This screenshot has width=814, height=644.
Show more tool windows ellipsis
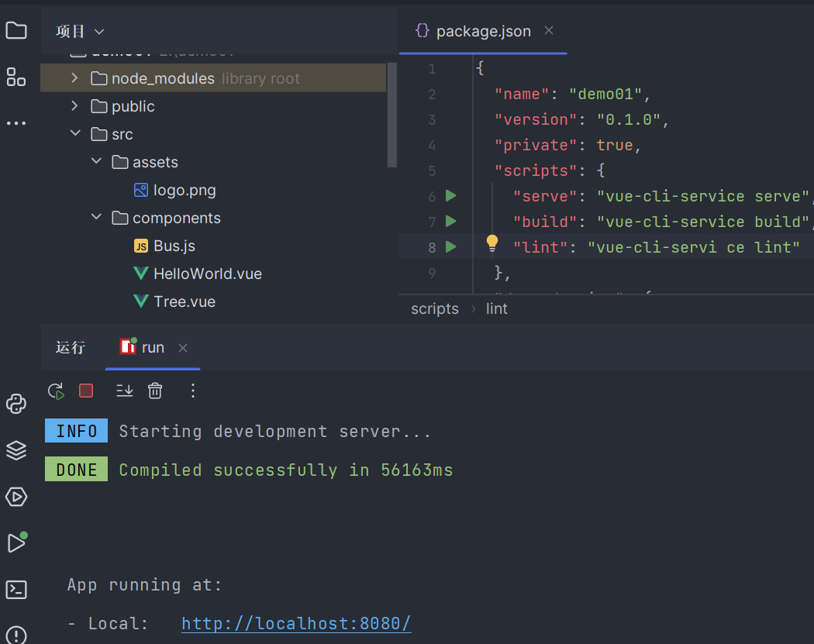pos(16,123)
